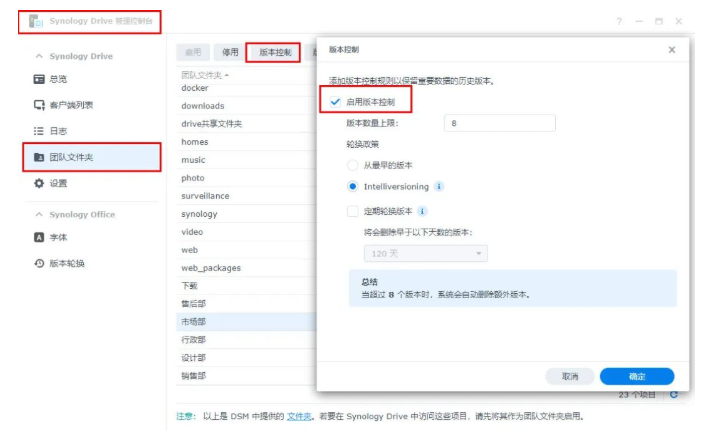Open help with the question mark icon
The height and width of the screenshot is (445, 724).
click(x=619, y=21)
